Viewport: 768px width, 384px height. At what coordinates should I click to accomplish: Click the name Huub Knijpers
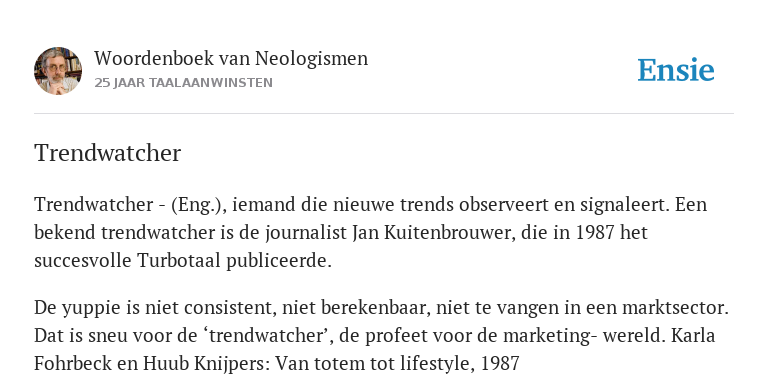coord(206,364)
